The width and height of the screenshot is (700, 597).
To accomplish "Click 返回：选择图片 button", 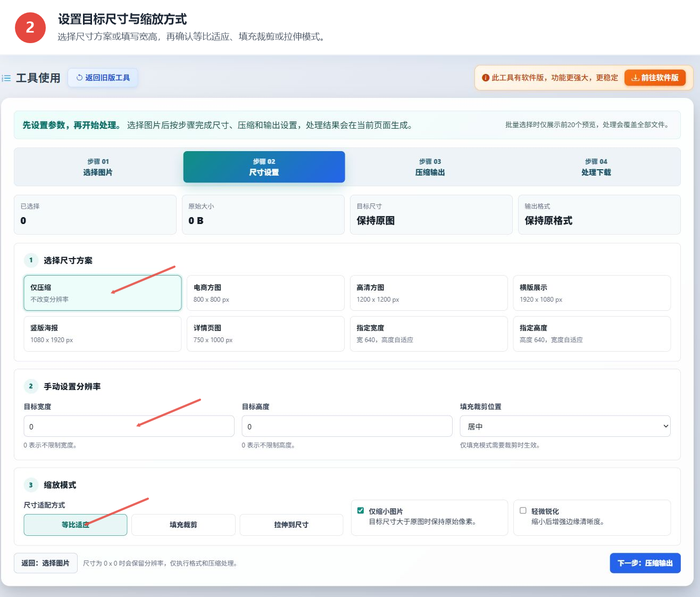I will click(x=46, y=563).
